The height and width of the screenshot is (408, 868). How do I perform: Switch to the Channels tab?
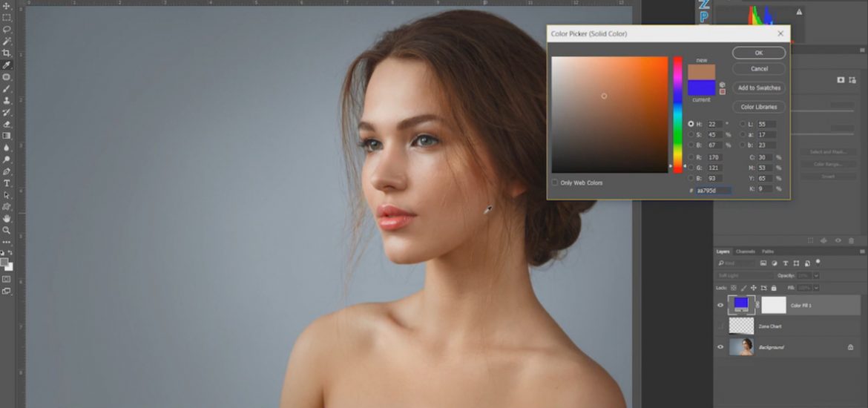745,251
